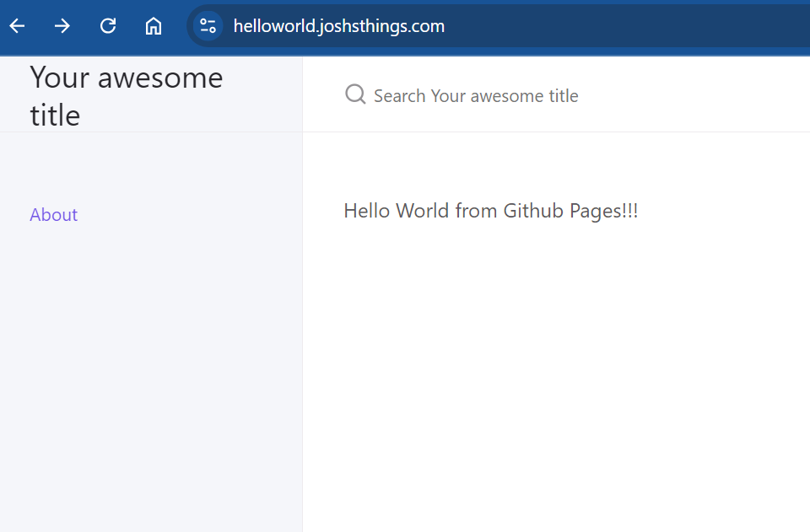
Task: Click empty sidebar area below About
Action: point(150,379)
